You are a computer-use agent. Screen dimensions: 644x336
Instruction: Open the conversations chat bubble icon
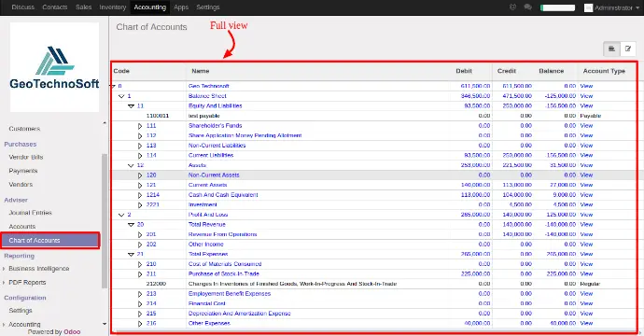[x=527, y=7]
